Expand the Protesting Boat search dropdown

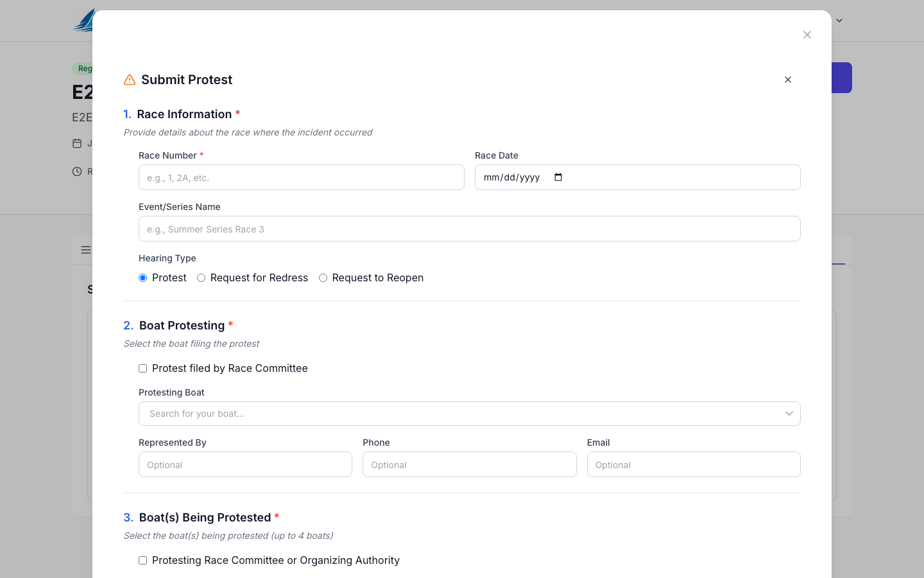tap(469, 414)
